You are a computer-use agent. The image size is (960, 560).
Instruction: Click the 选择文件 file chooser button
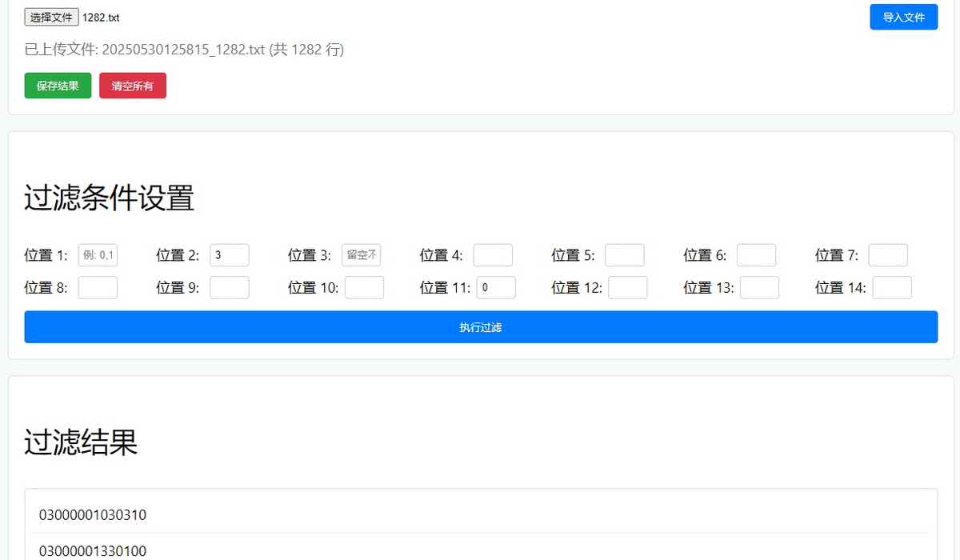(51, 17)
